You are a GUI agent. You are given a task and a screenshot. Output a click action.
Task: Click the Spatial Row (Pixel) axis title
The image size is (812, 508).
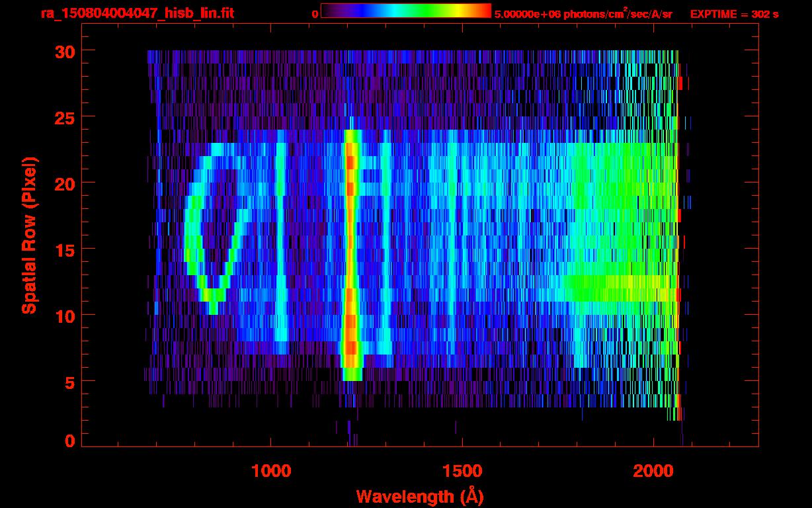pos(29,235)
